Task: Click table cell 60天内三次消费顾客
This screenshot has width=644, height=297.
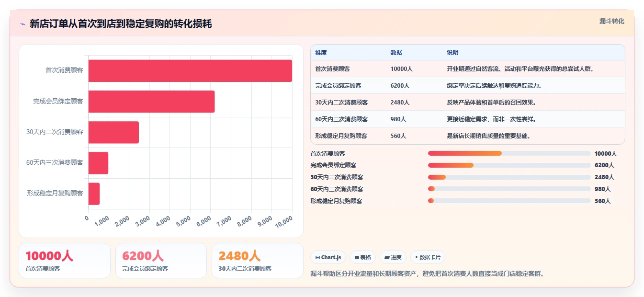Action: (341, 119)
